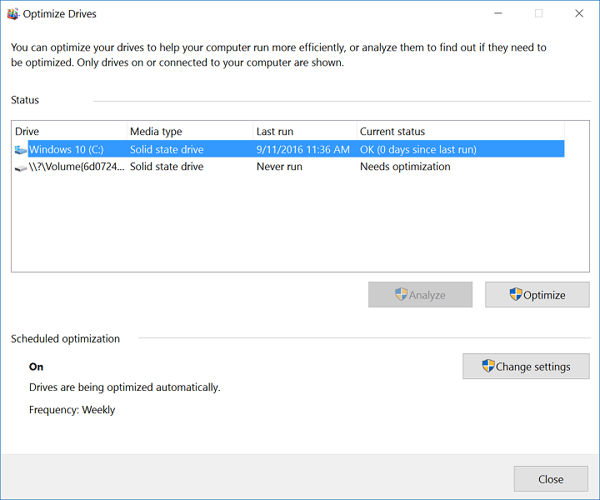Click the shield icon on the Analyze button
The width and height of the screenshot is (600, 500).
coord(400,295)
